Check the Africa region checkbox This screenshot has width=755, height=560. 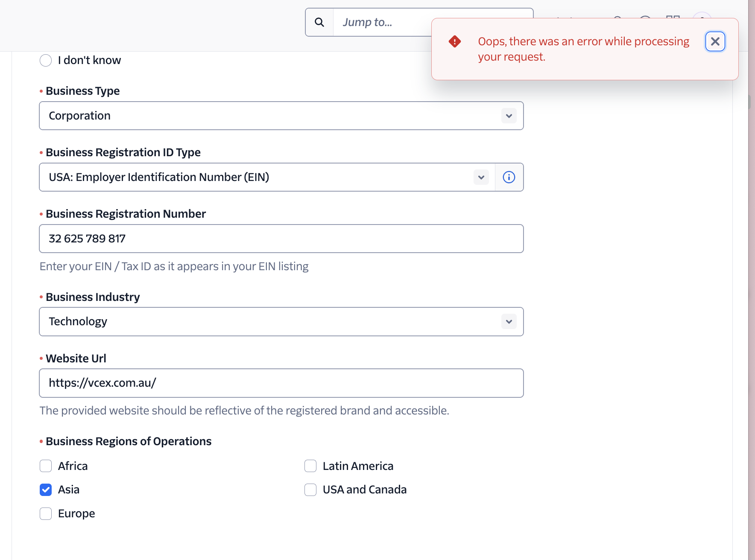tap(46, 466)
